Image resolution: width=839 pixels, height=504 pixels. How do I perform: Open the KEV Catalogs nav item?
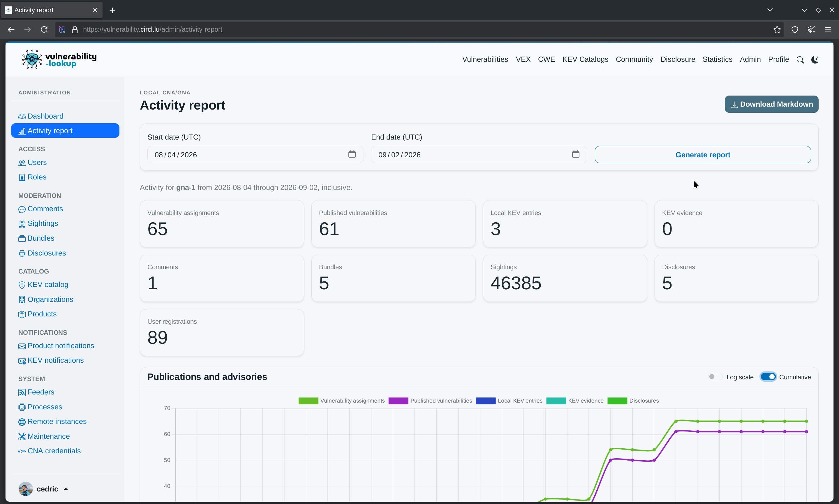pyautogui.click(x=585, y=59)
